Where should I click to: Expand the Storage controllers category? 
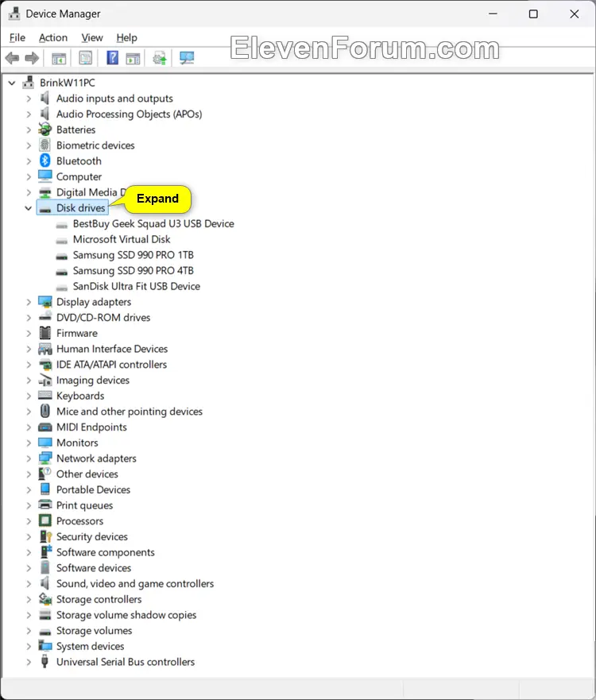tap(29, 599)
